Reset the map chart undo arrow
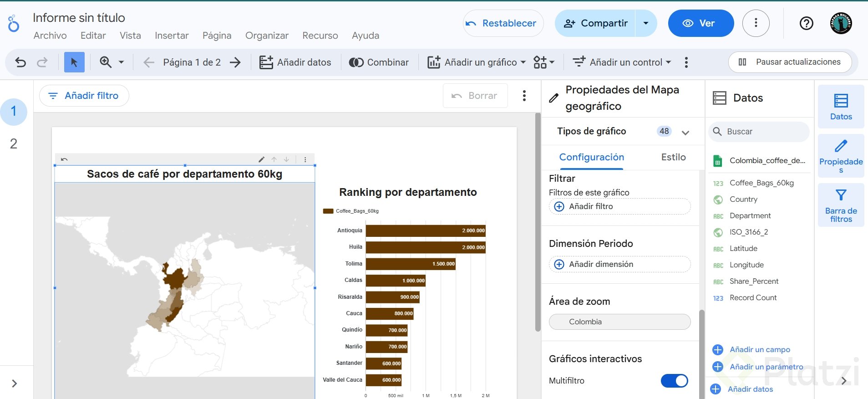 (x=64, y=159)
